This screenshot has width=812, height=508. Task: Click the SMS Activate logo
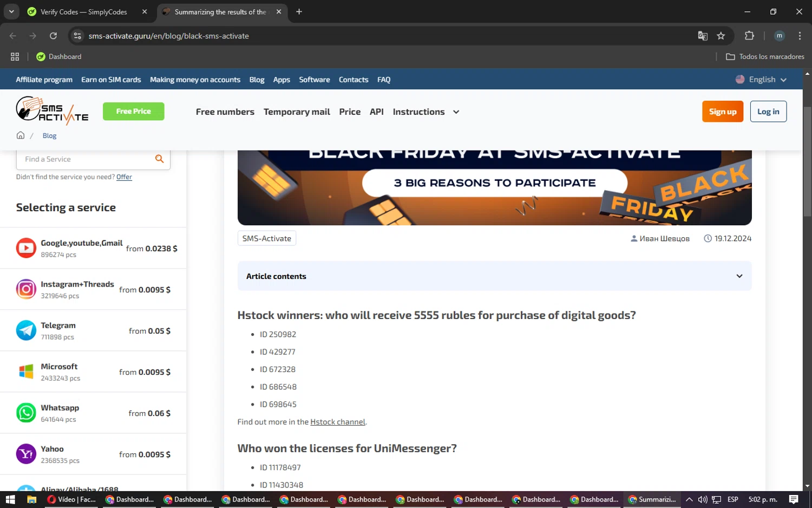tap(52, 110)
